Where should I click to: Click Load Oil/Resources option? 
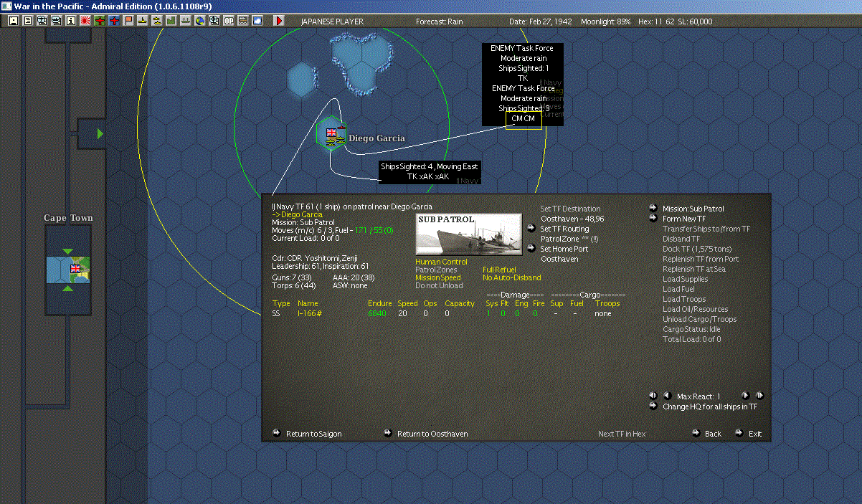point(695,309)
